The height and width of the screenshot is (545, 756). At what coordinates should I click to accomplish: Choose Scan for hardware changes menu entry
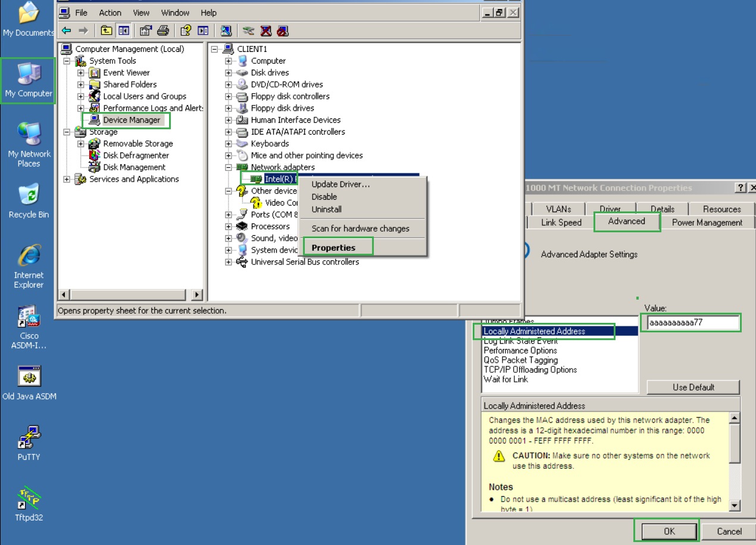(x=361, y=228)
